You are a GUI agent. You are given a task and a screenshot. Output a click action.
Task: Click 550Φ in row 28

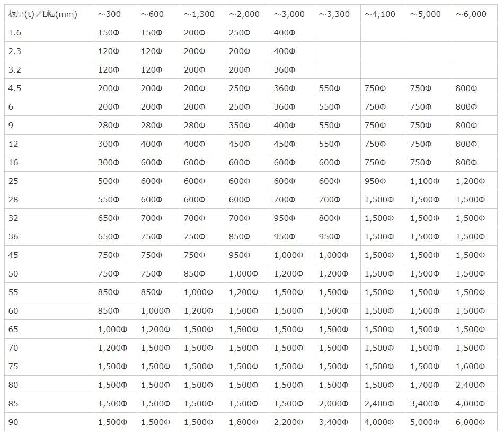pos(109,200)
